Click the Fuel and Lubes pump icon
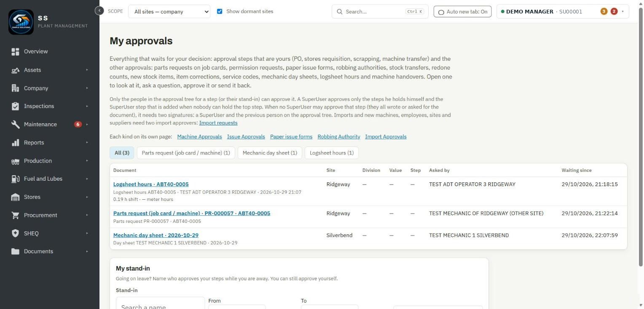644x309 pixels. 16,179
